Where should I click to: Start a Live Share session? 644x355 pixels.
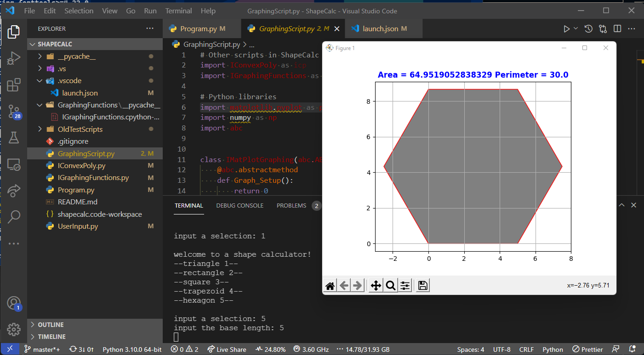227,349
